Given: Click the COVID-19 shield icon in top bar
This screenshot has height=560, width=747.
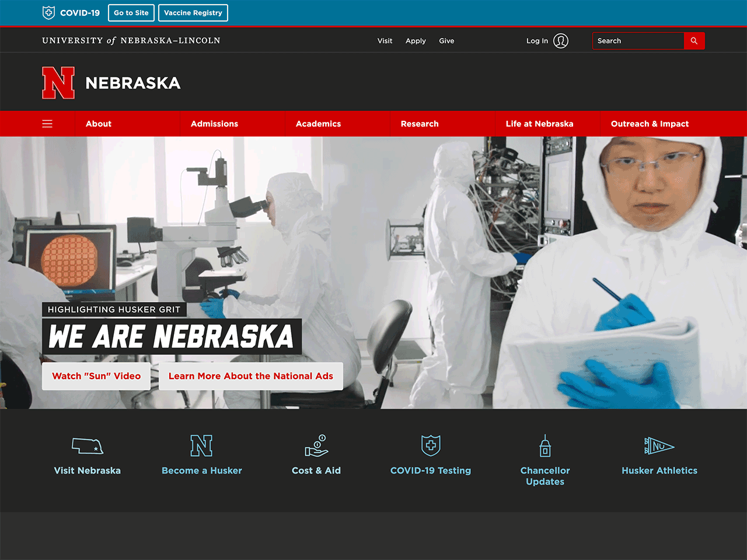Looking at the screenshot, I should (49, 13).
